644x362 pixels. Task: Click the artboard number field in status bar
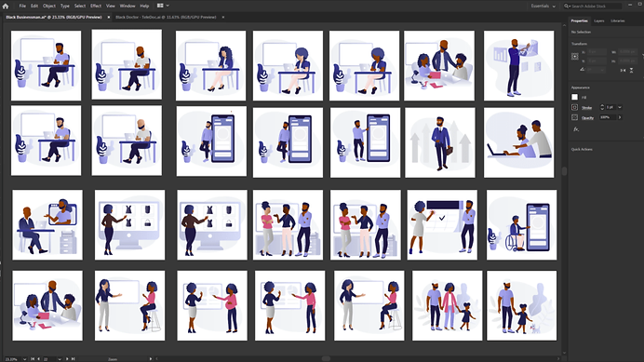pyautogui.click(x=49, y=359)
